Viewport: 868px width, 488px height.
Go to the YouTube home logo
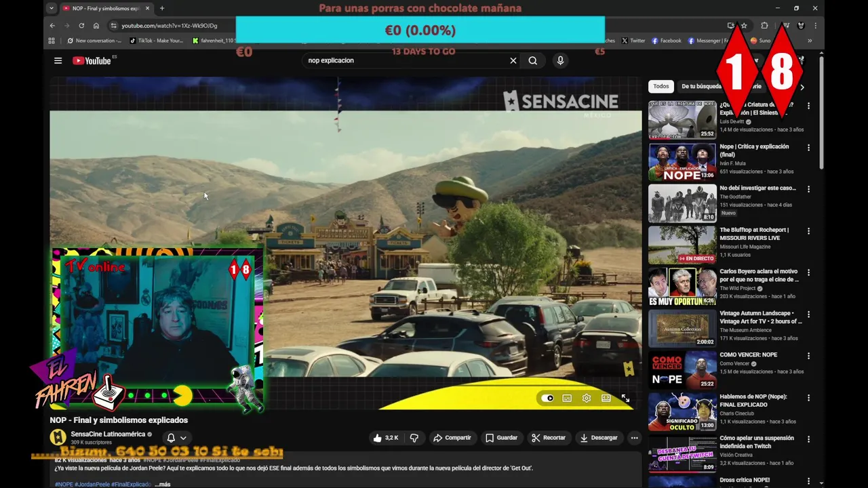coord(92,60)
